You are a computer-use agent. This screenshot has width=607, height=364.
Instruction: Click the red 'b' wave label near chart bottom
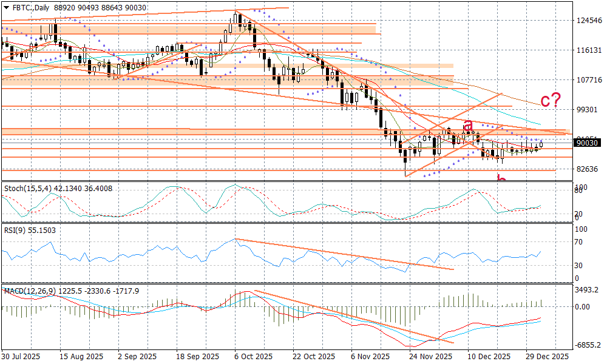[501, 179]
